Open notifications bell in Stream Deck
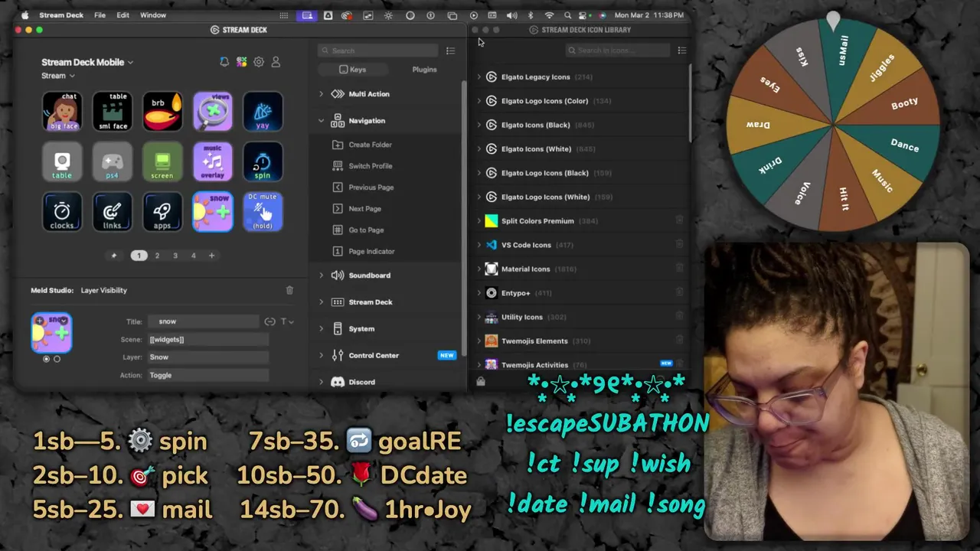Screen dimensions: 980x551 pyautogui.click(x=224, y=62)
